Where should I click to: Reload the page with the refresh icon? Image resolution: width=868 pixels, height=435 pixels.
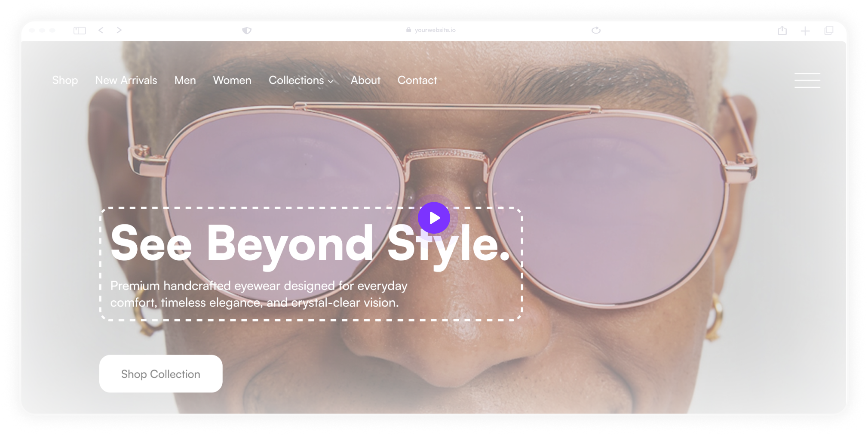point(596,30)
